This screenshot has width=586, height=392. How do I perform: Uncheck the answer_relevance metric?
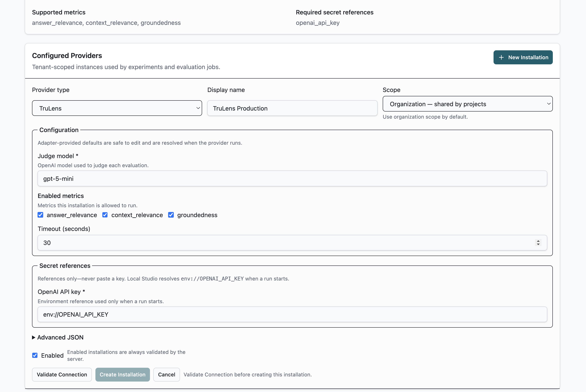(40, 215)
